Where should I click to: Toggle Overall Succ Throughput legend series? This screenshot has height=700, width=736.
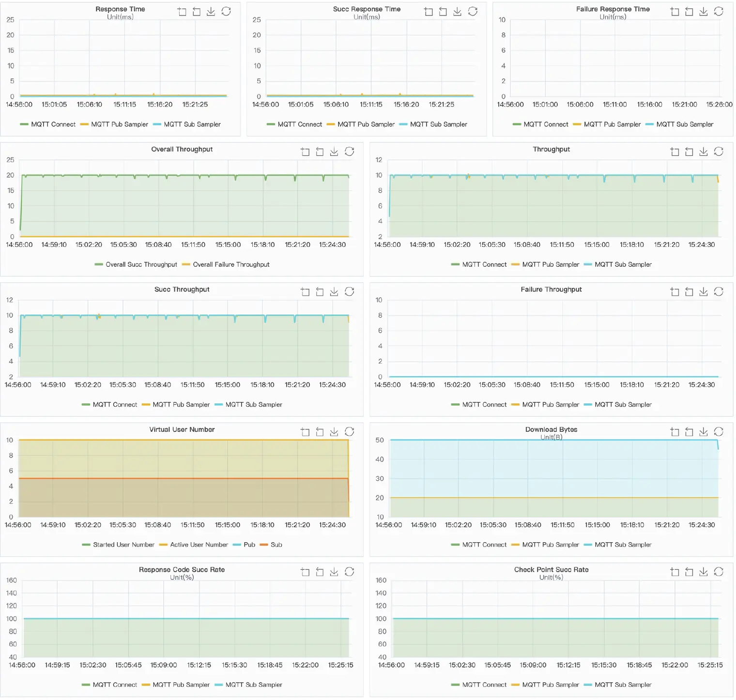click(136, 264)
